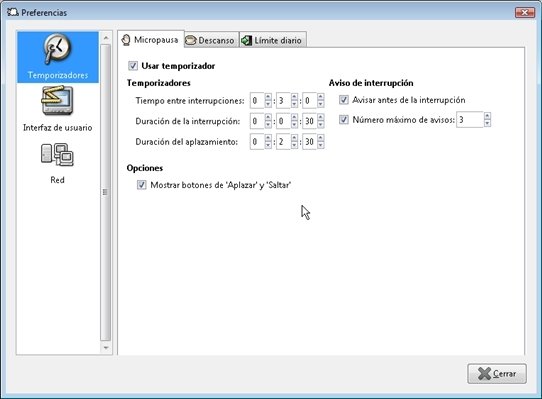Image resolution: width=542 pixels, height=399 pixels.
Task: Click the sidebar scroll down arrow
Action: pos(106,347)
